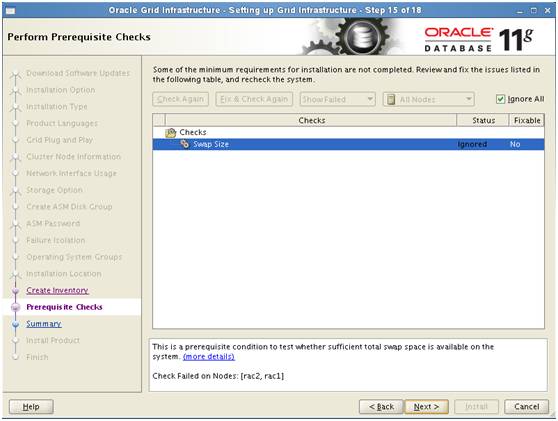This screenshot has width=558, height=421.
Task: Cancel the installation
Action: pyautogui.click(x=526, y=406)
